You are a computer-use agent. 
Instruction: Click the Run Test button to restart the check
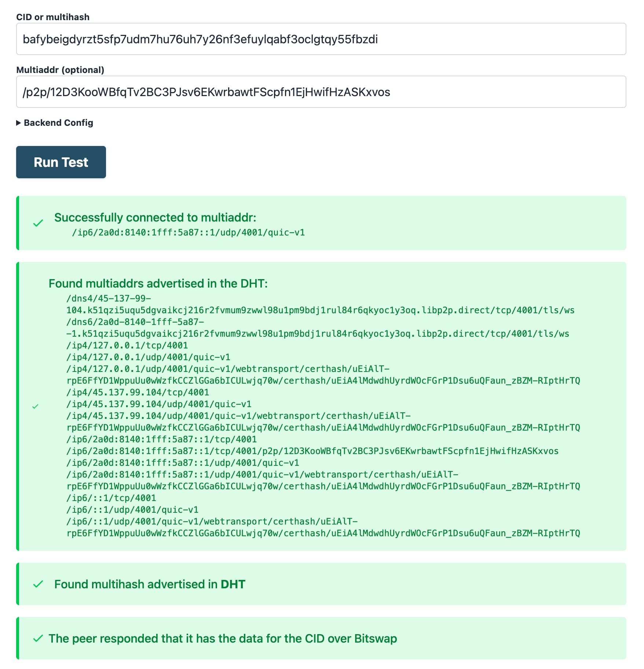pos(61,162)
